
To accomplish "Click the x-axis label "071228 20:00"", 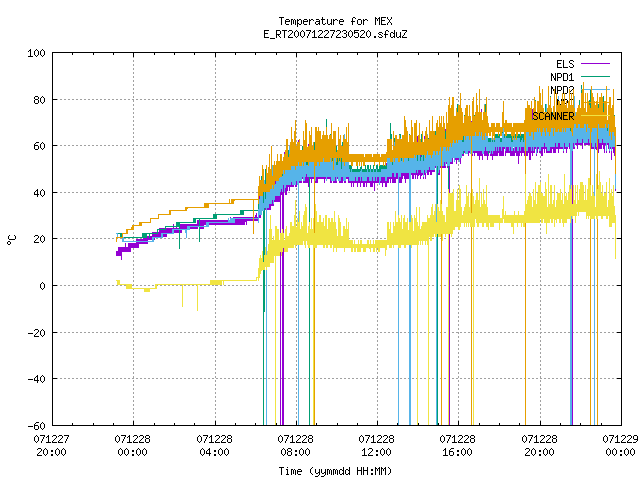I will (x=539, y=446).
